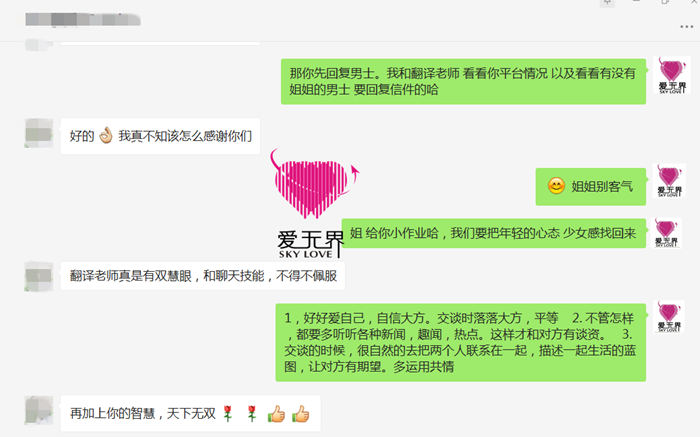Screen dimensions: 700x437
Task: Click the first rose emoji after '天下无双'
Action: point(228,414)
